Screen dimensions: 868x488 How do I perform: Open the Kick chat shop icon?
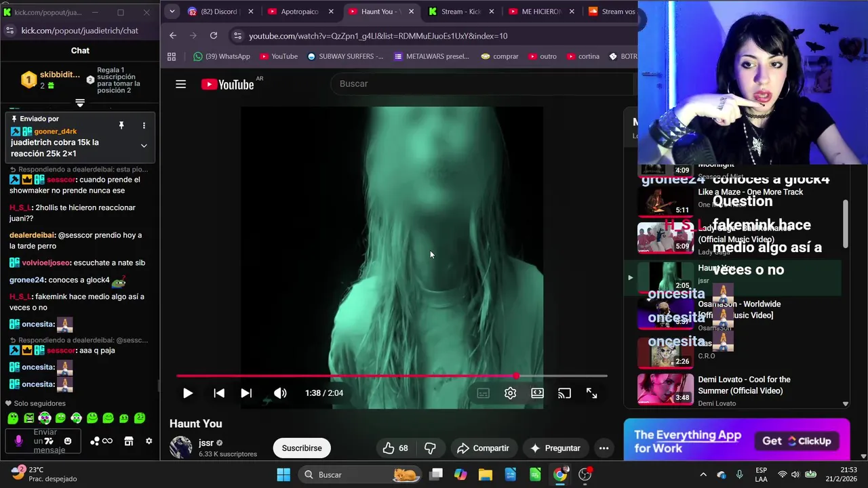click(x=129, y=441)
